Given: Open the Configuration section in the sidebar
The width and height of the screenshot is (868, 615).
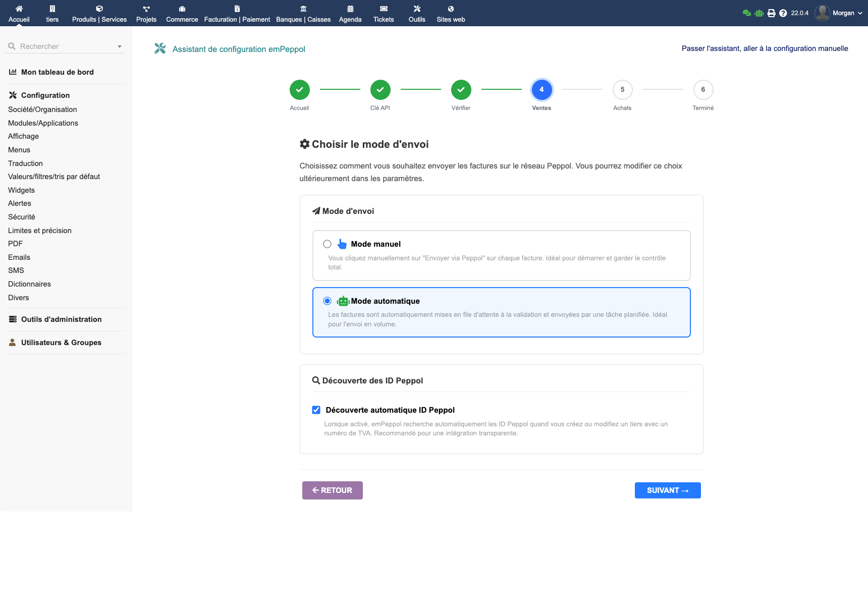Looking at the screenshot, I should coord(45,95).
